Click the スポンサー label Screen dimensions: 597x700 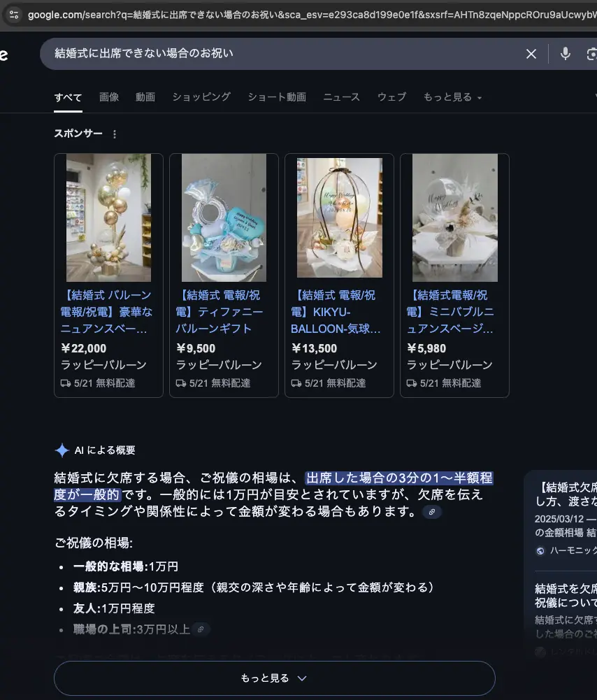point(78,134)
